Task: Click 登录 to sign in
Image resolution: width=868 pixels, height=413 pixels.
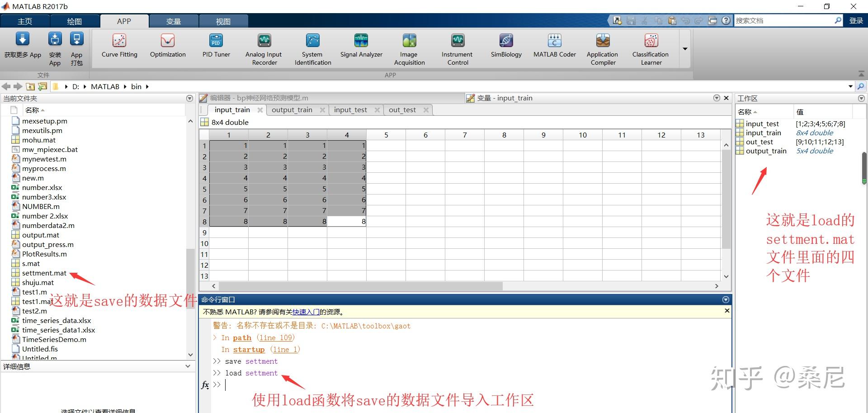Action: click(x=856, y=20)
